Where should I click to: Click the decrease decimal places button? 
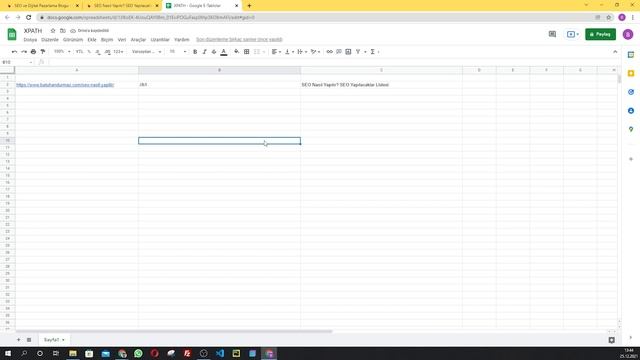(x=98, y=52)
